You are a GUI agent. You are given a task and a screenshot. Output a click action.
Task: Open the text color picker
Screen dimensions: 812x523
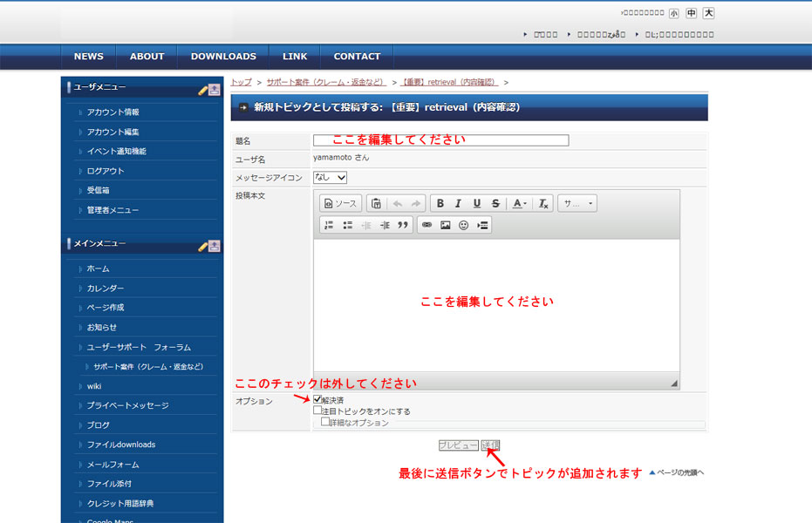pos(520,204)
